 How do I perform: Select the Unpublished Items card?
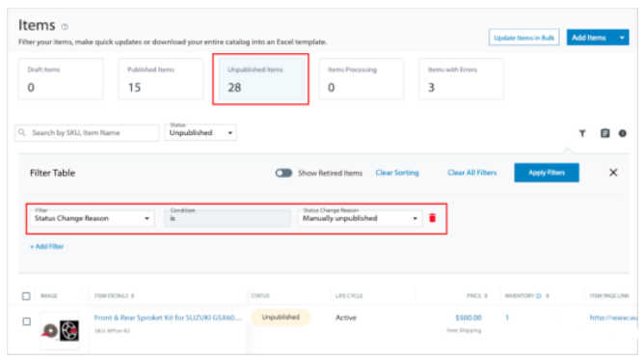pos(261,79)
